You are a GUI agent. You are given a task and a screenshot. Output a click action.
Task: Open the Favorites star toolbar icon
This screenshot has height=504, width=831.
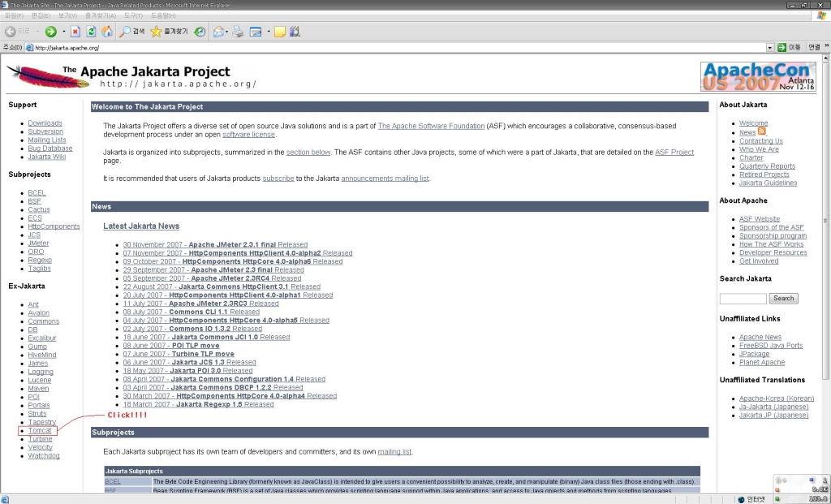[156, 32]
